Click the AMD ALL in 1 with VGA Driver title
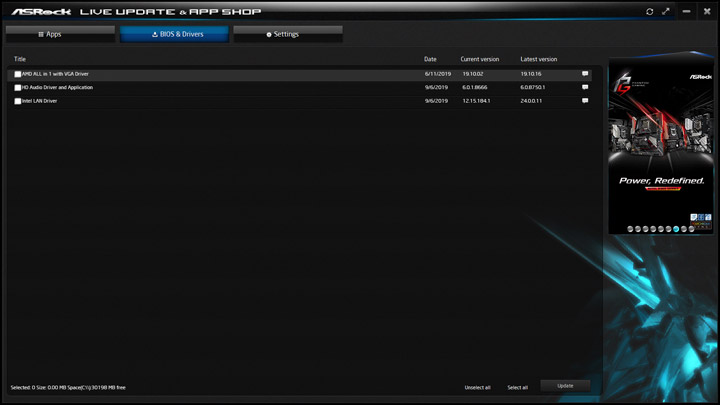Screen dimensions: 720x405 pyautogui.click(x=55, y=74)
